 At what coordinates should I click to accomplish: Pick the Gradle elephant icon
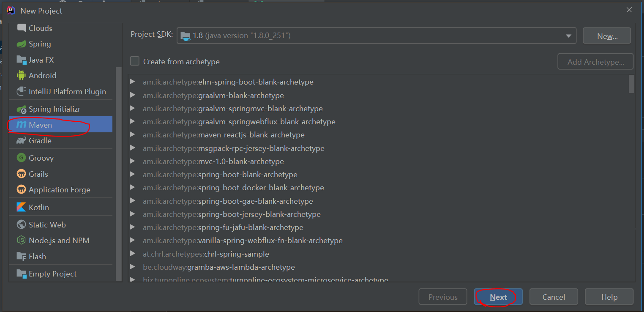tap(21, 140)
